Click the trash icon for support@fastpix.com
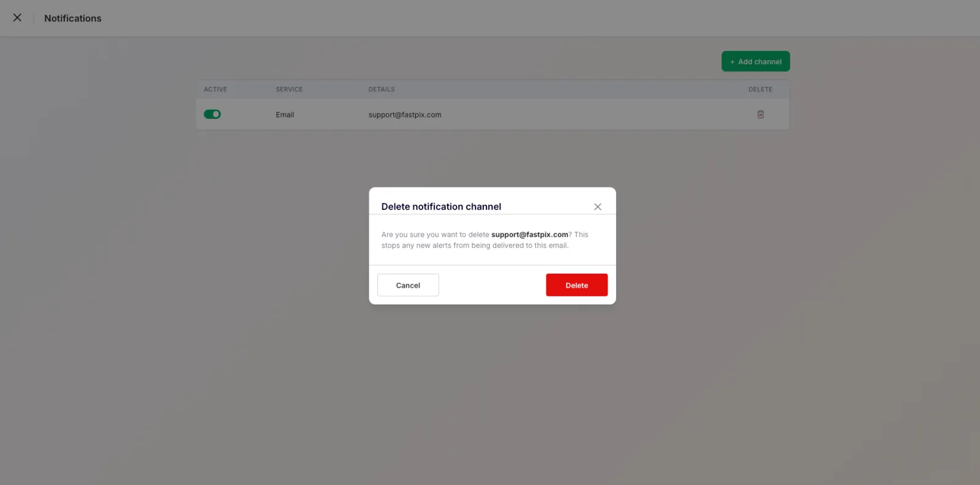980x485 pixels. click(761, 115)
